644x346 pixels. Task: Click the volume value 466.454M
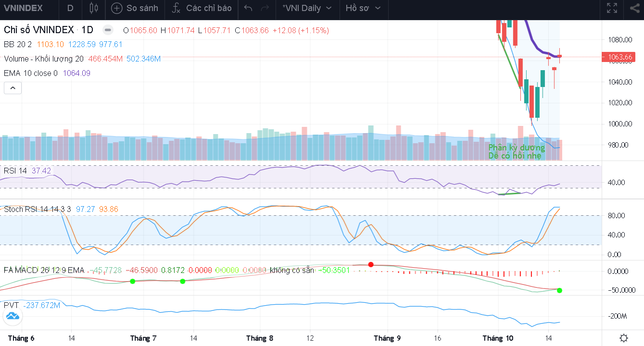click(x=105, y=59)
